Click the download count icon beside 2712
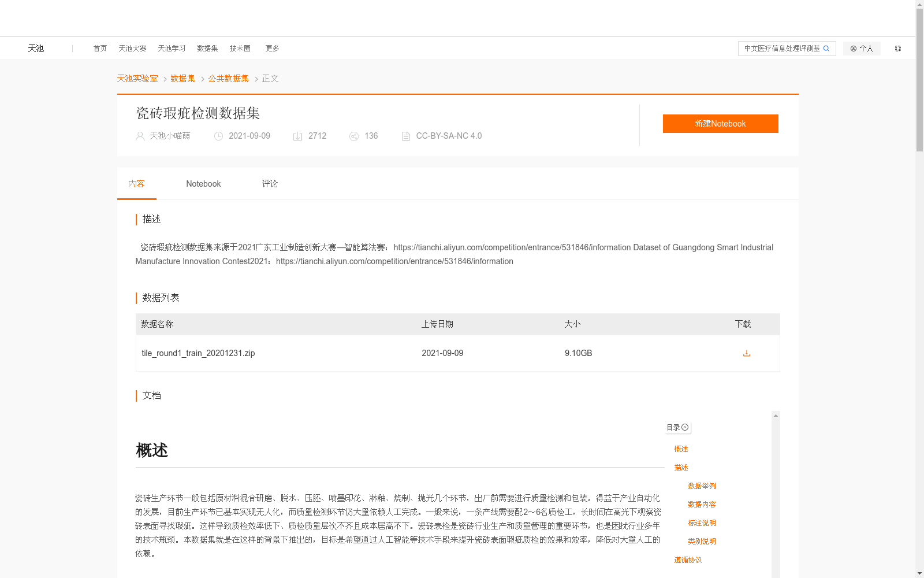The width and height of the screenshot is (924, 578). (297, 136)
